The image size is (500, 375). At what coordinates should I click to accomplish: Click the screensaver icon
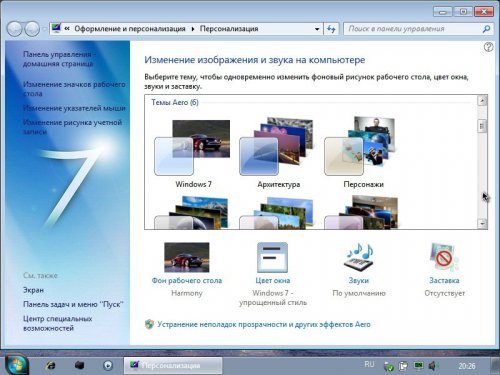[444, 257]
